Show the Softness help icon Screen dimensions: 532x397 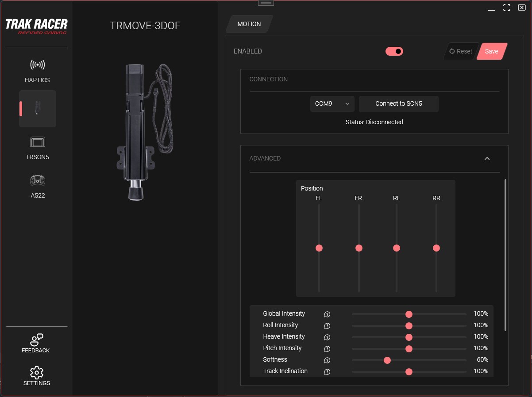tap(328, 360)
